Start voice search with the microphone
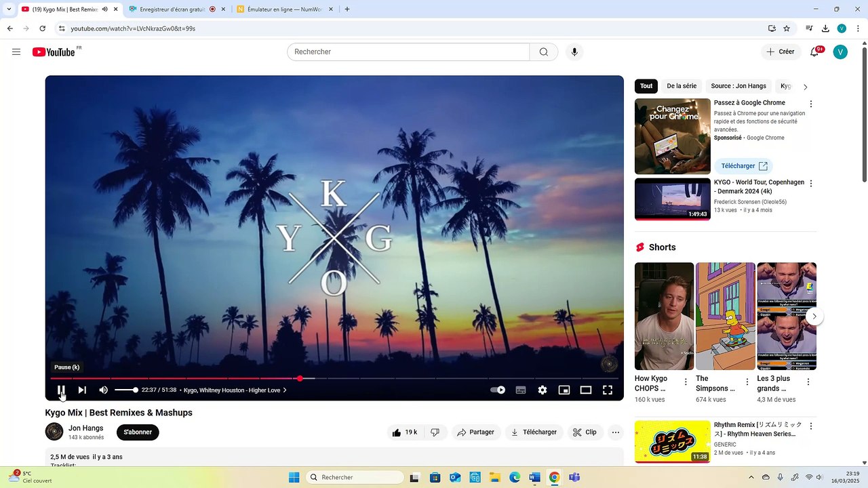 (x=574, y=52)
